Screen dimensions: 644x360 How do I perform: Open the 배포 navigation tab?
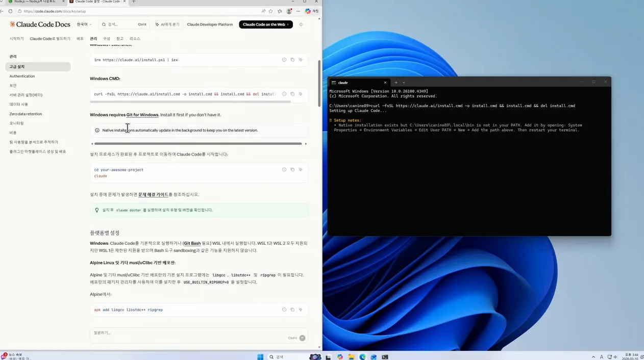[x=80, y=39]
